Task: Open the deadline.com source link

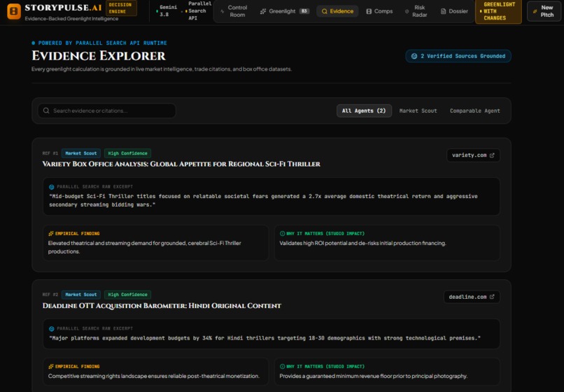Action: [472, 297]
